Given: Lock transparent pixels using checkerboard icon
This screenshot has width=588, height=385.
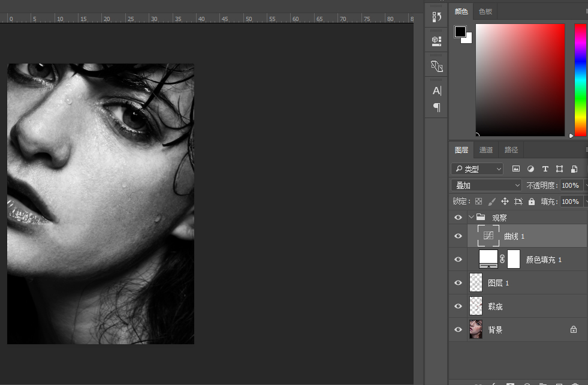Looking at the screenshot, I should [478, 202].
